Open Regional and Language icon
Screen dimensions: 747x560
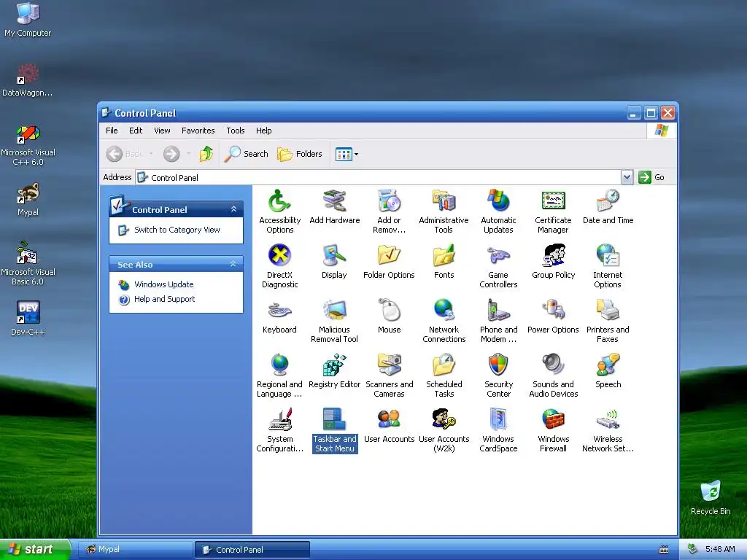pos(279,365)
